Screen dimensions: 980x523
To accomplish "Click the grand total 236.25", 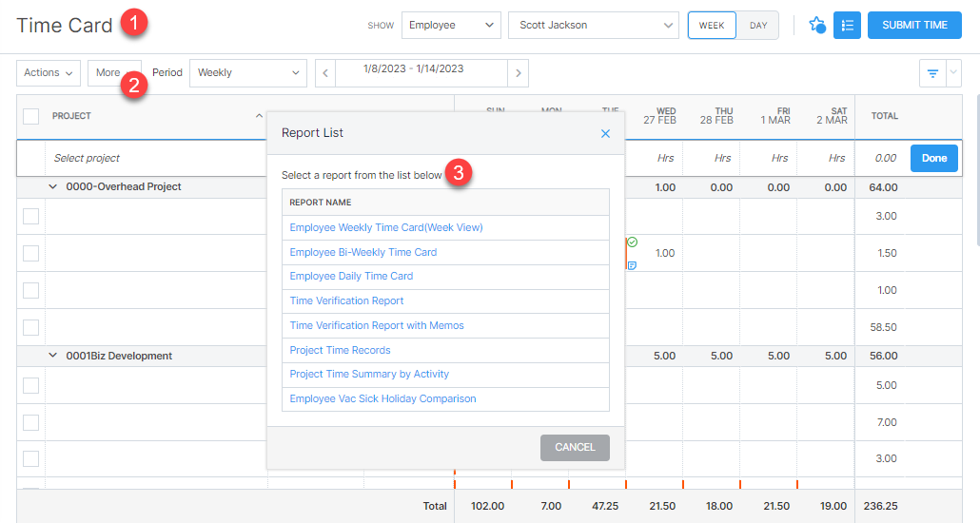I will click(881, 506).
